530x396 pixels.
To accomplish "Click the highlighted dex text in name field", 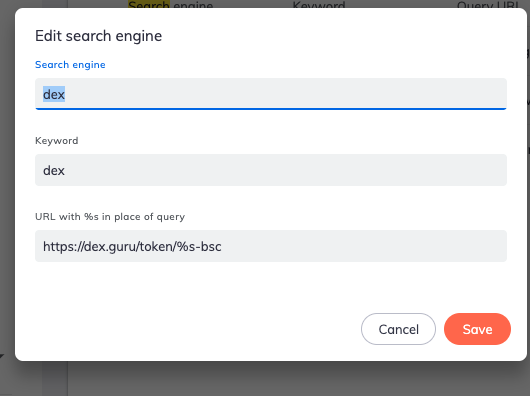I will tap(54, 94).
